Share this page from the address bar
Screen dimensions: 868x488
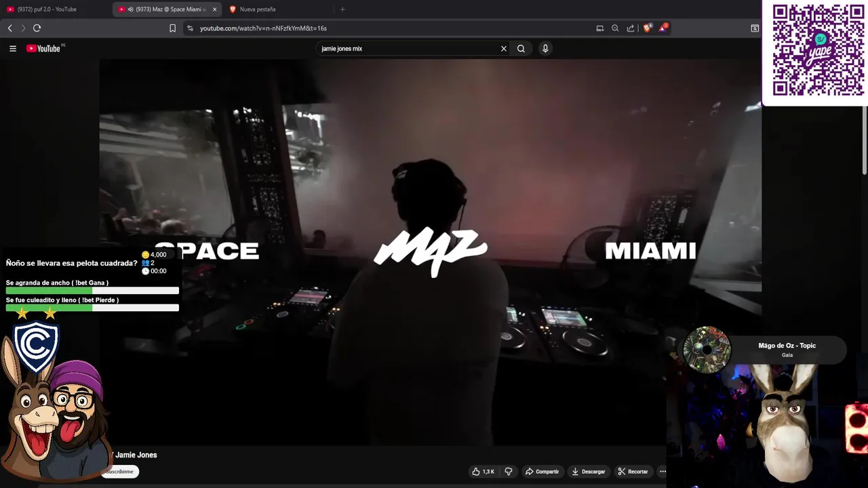631,28
